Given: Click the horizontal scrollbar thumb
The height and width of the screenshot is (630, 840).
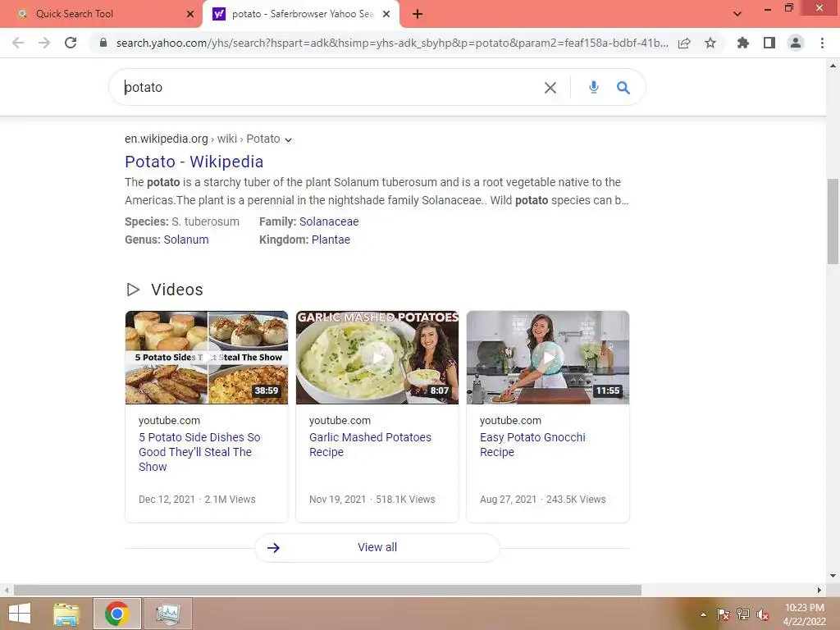Looking at the screenshot, I should [327, 590].
